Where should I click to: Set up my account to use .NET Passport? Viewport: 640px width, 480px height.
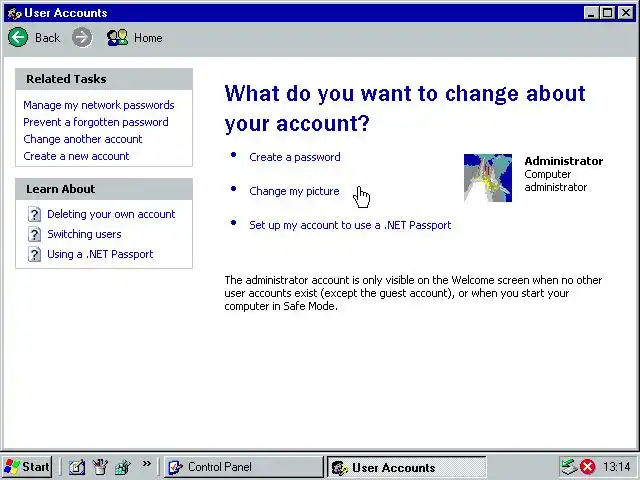(350, 225)
